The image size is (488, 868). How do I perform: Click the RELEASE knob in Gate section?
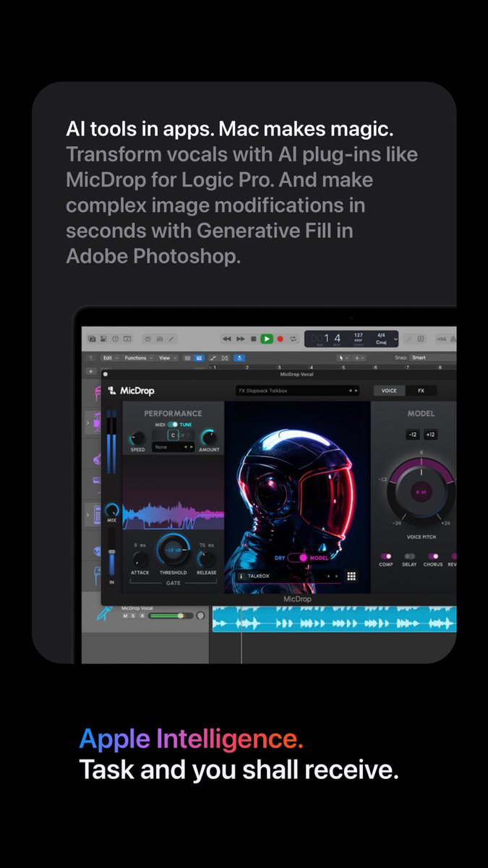207,559
